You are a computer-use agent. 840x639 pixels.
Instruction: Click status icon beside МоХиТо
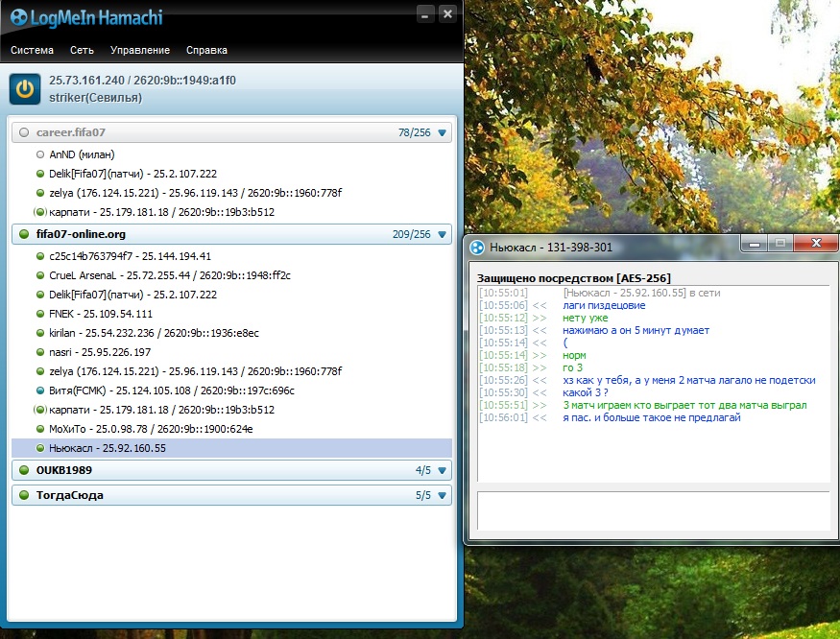(x=40, y=429)
